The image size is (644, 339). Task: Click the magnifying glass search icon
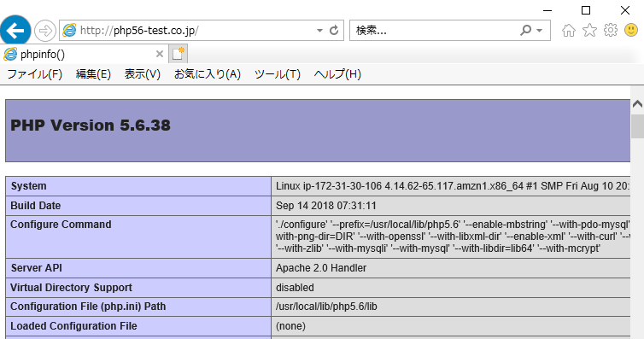point(526,31)
